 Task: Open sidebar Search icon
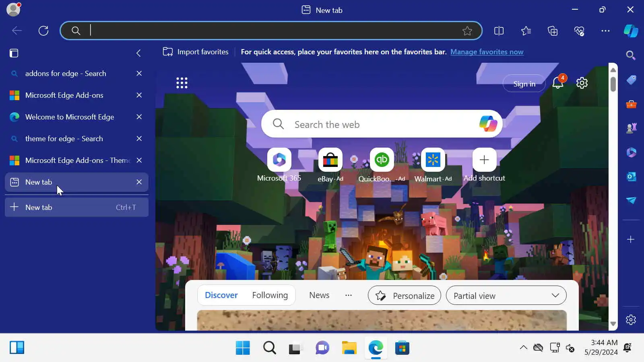[x=631, y=55]
